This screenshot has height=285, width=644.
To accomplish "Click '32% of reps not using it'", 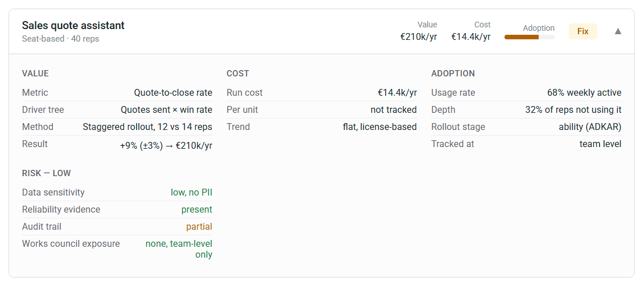I will pos(573,110).
